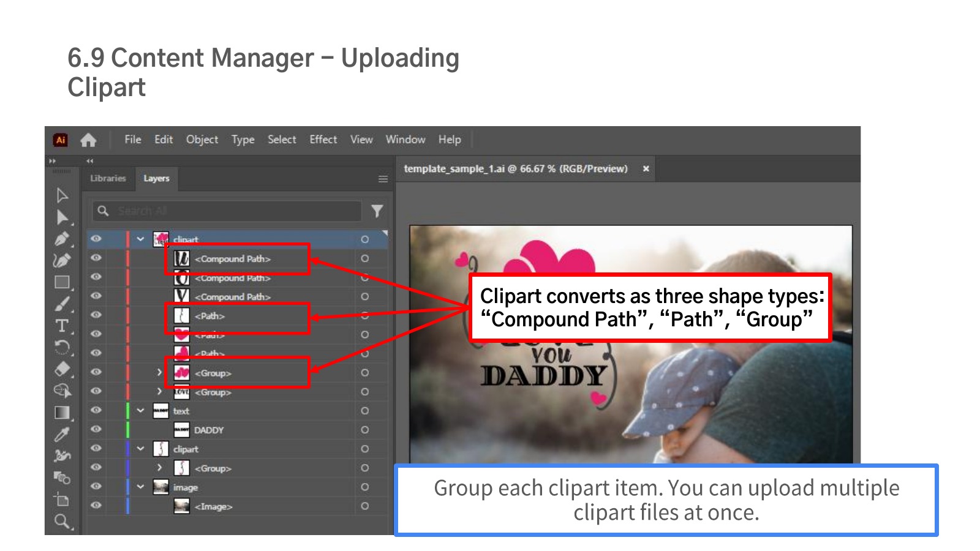Screen dimensions: 980x551
Task: Open the Type menu
Action: click(x=243, y=140)
